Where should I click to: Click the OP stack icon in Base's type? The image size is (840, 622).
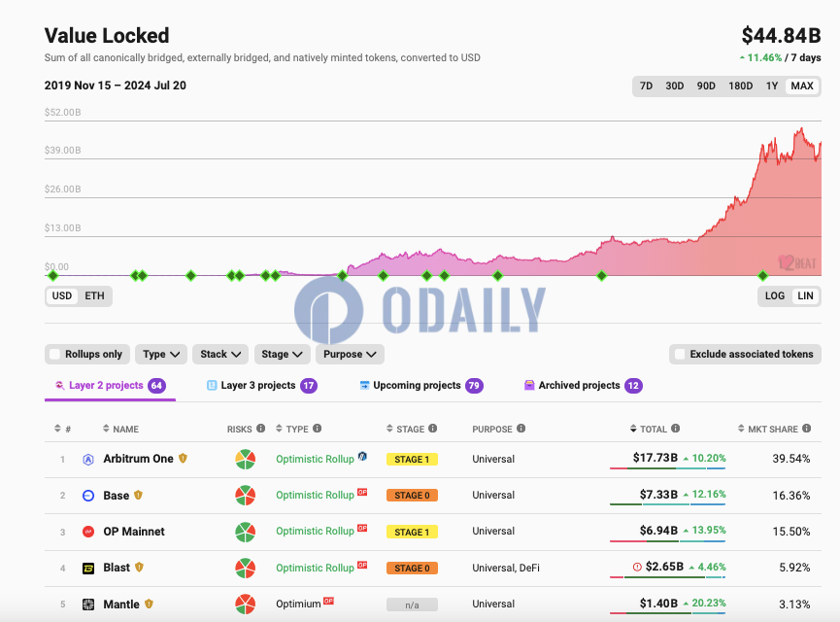362,492
